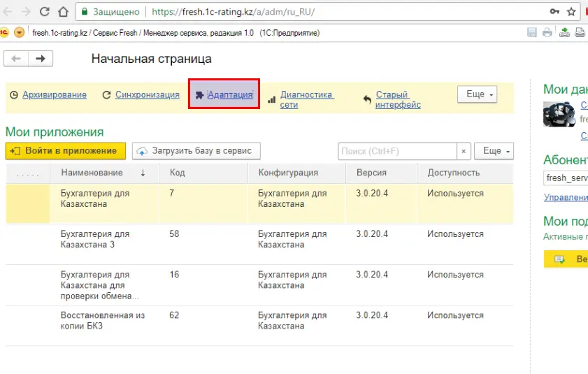This screenshot has width=588, height=374.
Task: Open saved passwords via the key icon
Action: coord(554,12)
